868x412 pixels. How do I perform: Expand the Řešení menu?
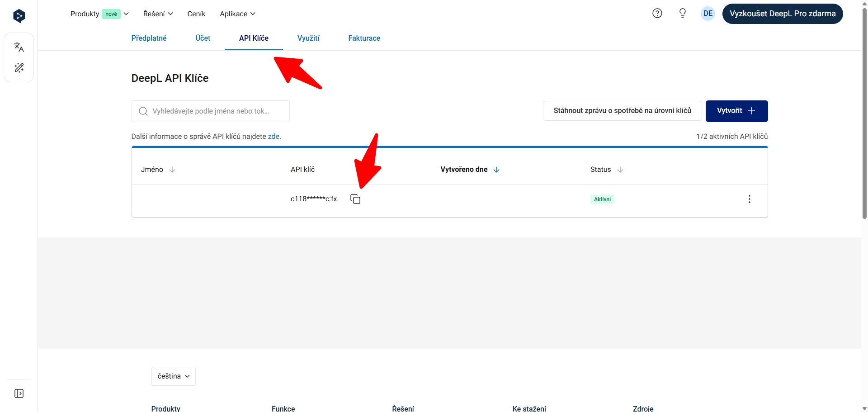tap(158, 14)
